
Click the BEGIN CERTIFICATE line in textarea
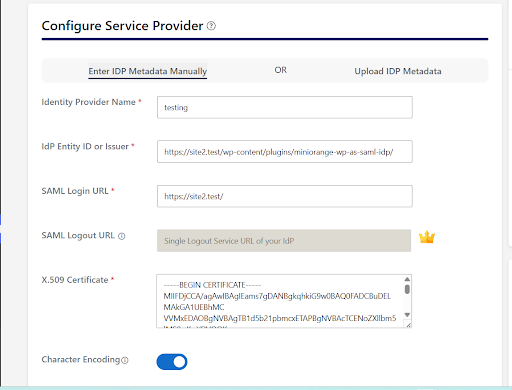pyautogui.click(x=212, y=285)
